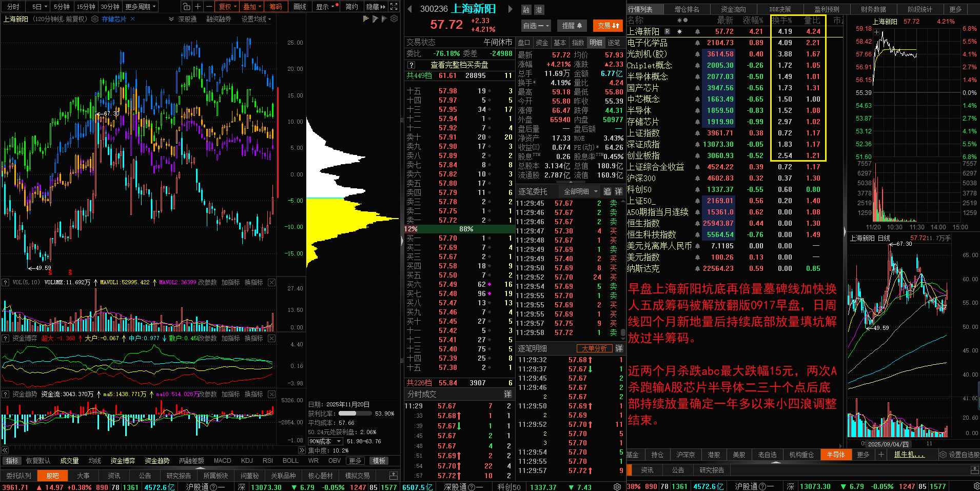Click alert bell in 上海新阳 list row
Screen dimensions: 980x491
click(x=697, y=32)
